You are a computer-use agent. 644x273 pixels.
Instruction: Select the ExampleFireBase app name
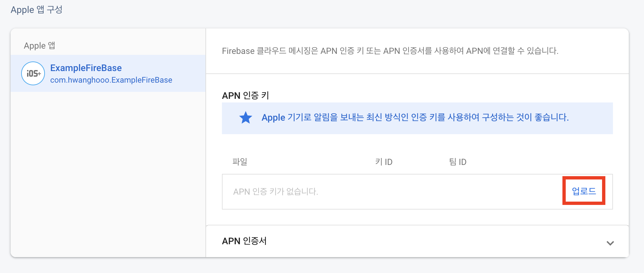(x=86, y=68)
